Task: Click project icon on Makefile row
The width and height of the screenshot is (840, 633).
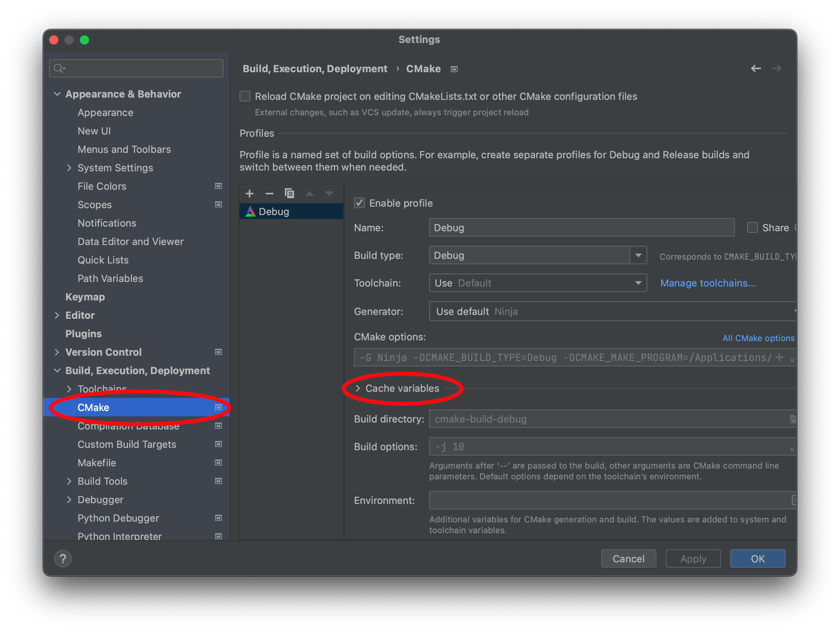Action: coord(218,463)
